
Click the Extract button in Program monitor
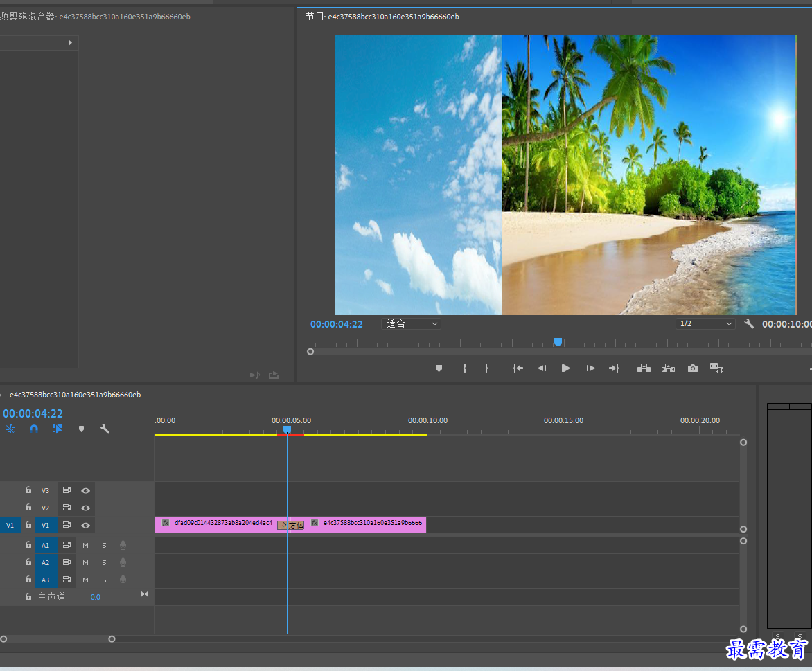[x=668, y=368]
